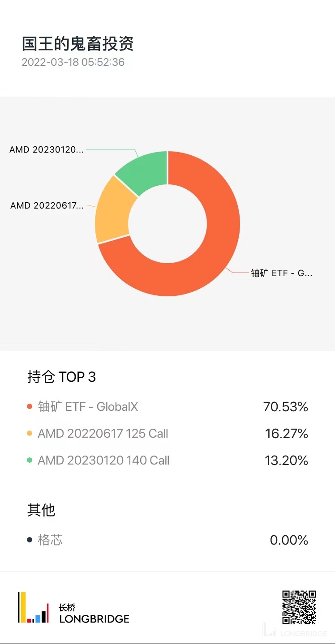The image size is (335, 644).
Task: Tap the QR code image
Action: pos(299,607)
